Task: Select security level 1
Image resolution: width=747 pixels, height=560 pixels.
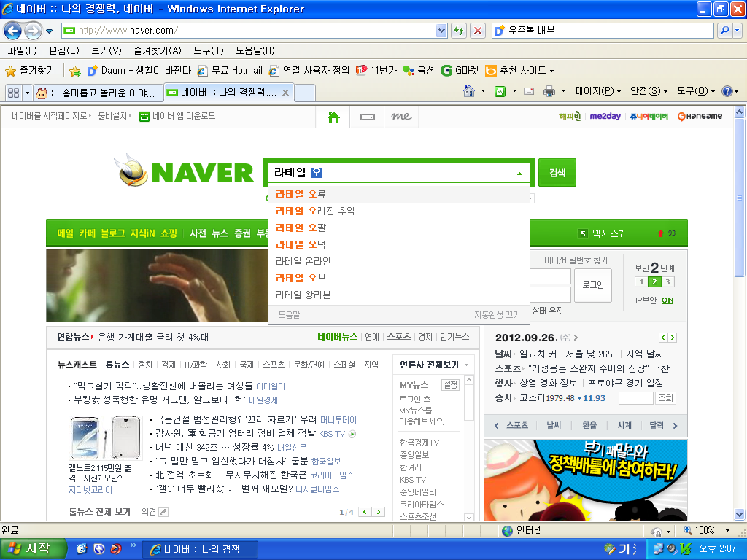Action: tap(641, 282)
